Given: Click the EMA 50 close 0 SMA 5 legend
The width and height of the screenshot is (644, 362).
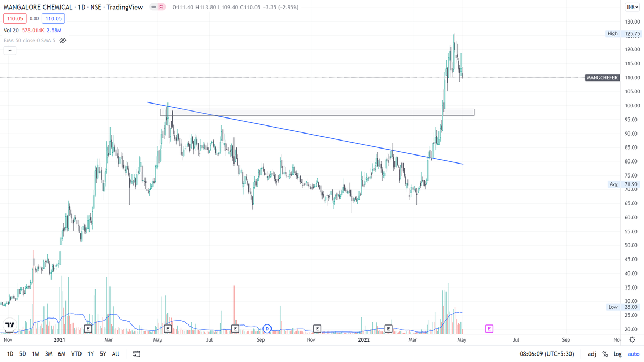Looking at the screenshot, I should click(x=29, y=40).
